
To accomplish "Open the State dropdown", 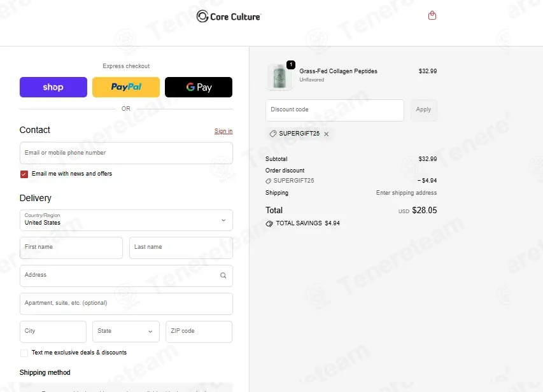I will click(x=126, y=332).
